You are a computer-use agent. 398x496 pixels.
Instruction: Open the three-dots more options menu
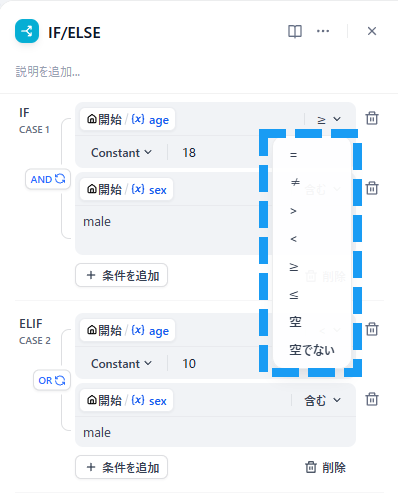(x=323, y=31)
